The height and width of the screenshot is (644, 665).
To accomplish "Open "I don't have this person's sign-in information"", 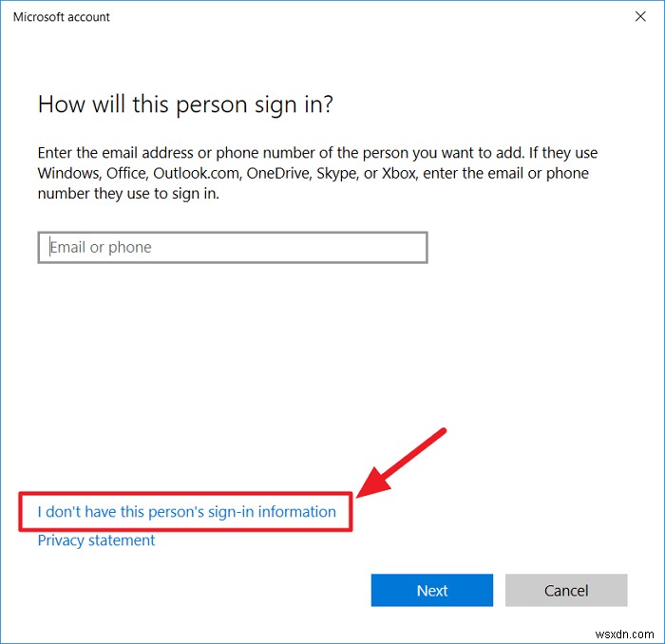I will pyautogui.click(x=186, y=512).
